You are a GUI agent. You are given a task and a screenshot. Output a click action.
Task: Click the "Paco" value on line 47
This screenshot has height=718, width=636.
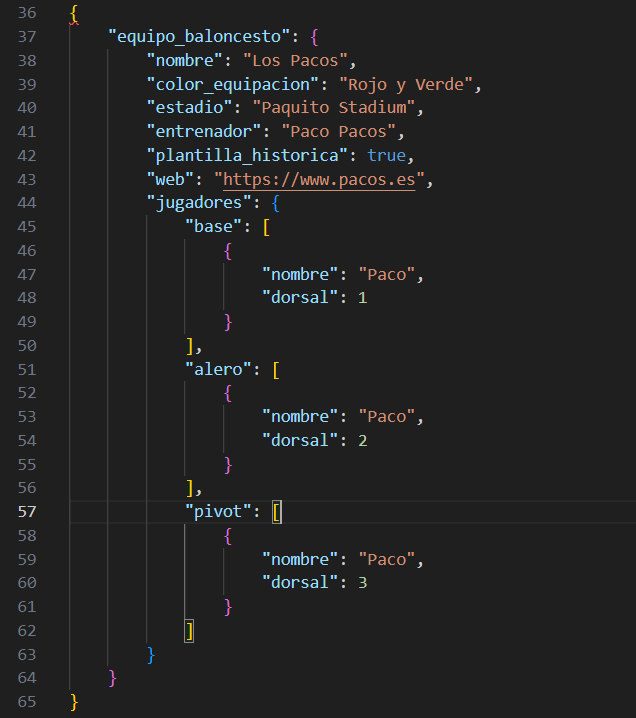[386, 275]
